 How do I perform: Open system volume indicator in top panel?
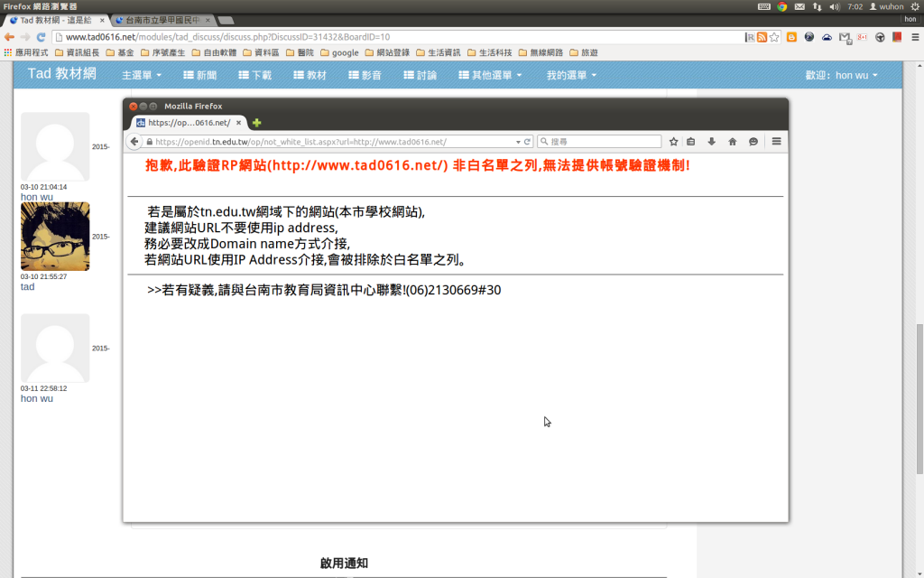click(834, 6)
